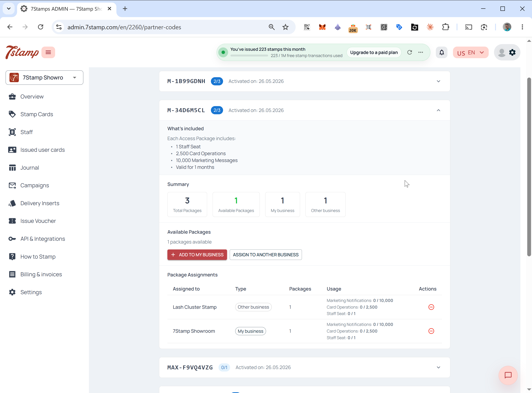Click the 7stamp logo
Image resolution: width=532 pixels, height=393 pixels.
pos(22,52)
